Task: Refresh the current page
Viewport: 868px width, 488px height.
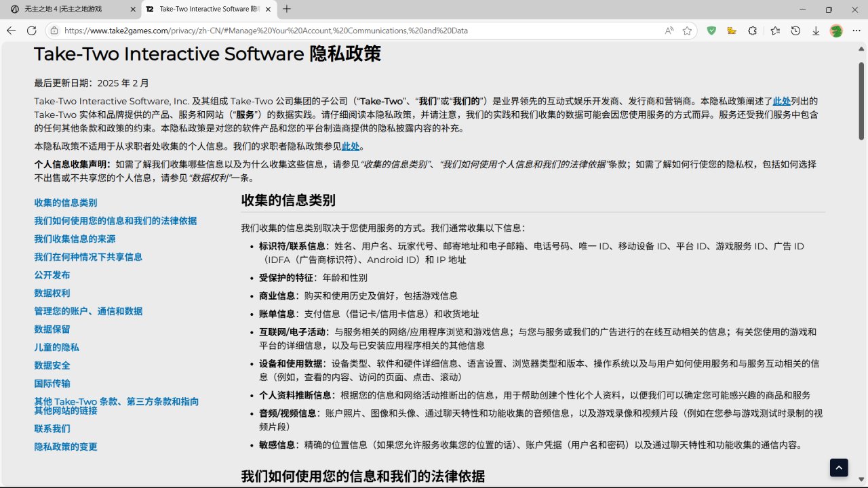Action: 31,30
